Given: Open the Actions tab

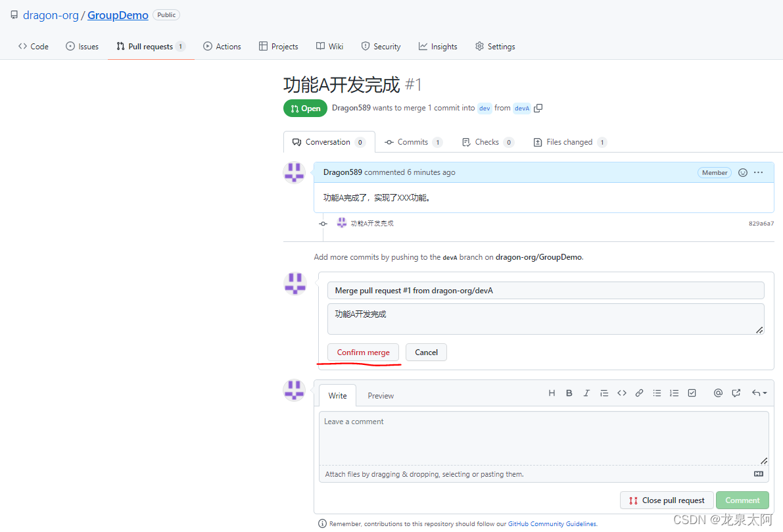Looking at the screenshot, I should click(x=222, y=47).
